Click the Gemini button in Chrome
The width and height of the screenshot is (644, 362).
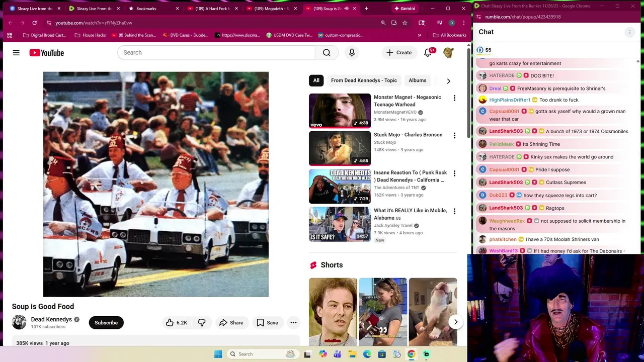click(x=404, y=9)
